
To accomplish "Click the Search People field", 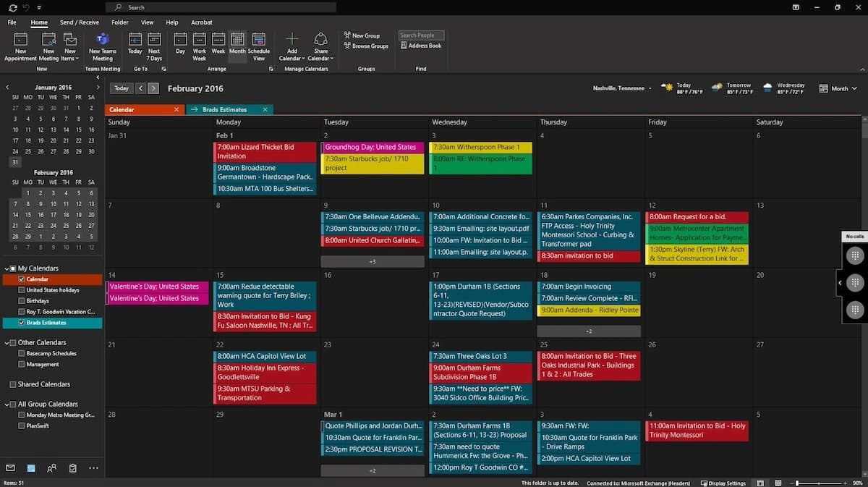I will (421, 35).
